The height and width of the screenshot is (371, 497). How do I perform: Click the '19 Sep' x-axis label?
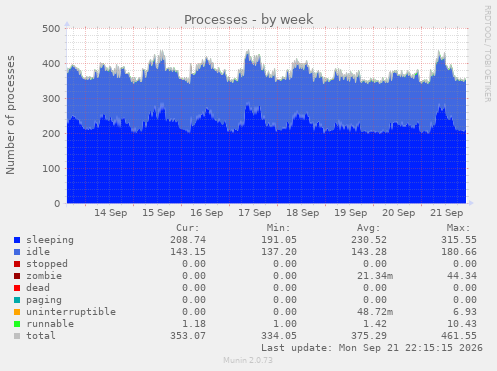[x=351, y=213]
